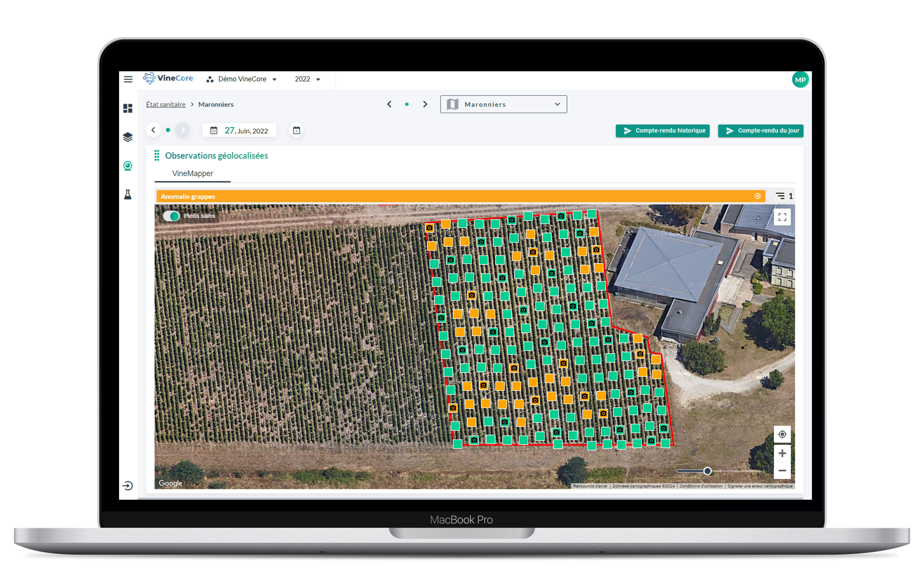Click Compte-rendu du jour button

(x=760, y=131)
